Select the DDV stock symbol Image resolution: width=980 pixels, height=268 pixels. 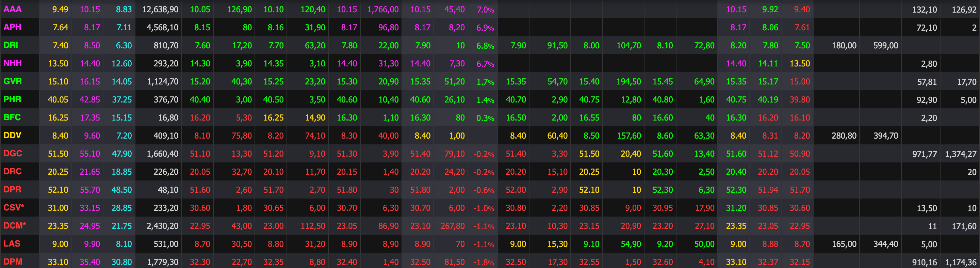(12, 135)
